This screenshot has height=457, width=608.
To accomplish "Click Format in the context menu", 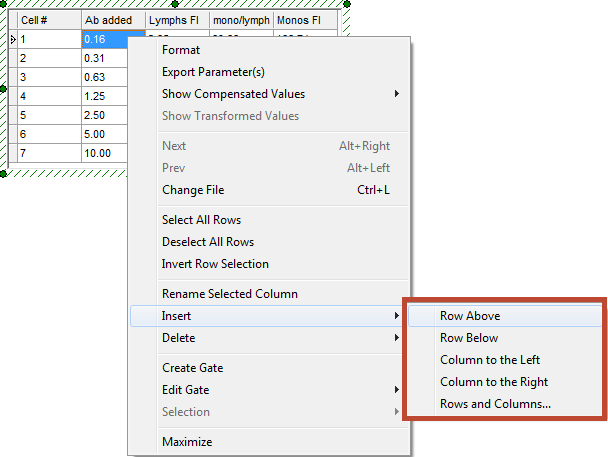I will (181, 50).
